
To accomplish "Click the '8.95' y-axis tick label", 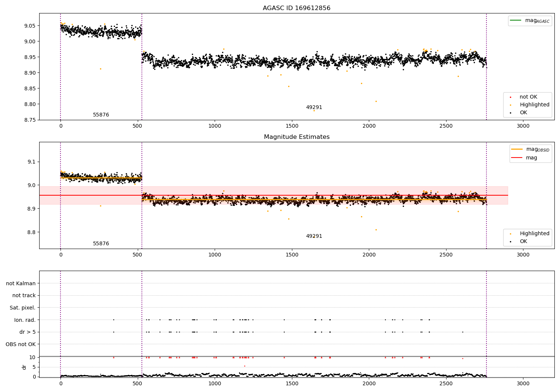I will tap(30, 57).
